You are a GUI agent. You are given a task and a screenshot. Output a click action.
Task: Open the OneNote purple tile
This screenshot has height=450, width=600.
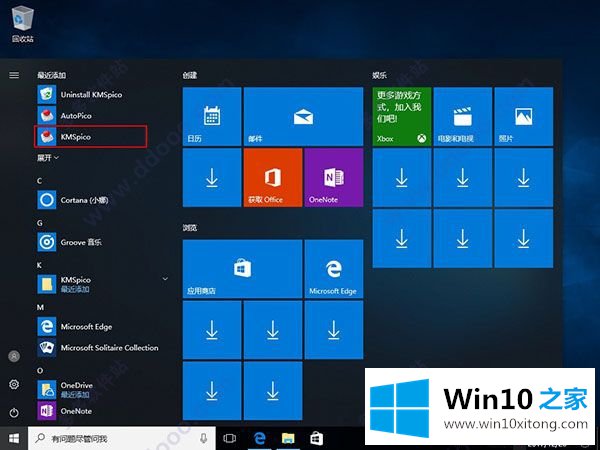click(x=334, y=178)
